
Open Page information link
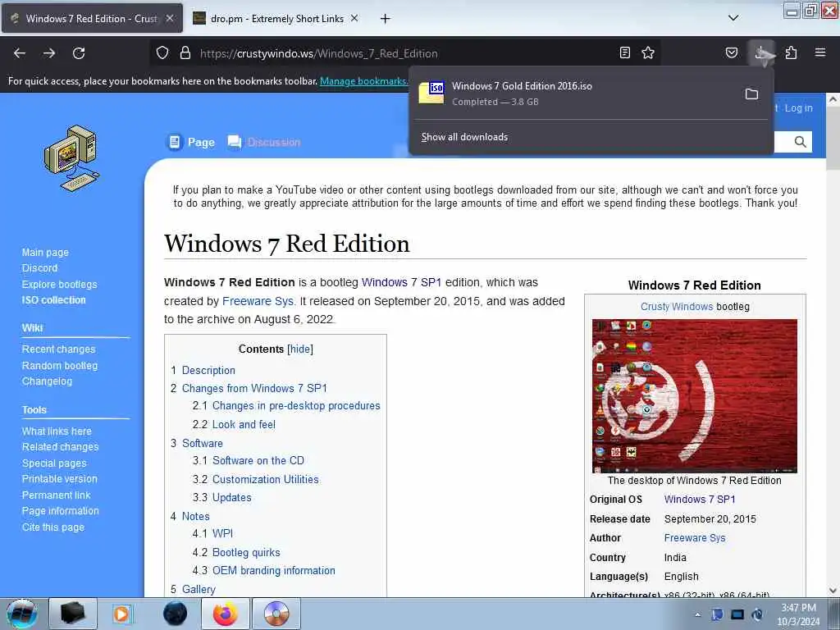60,511
